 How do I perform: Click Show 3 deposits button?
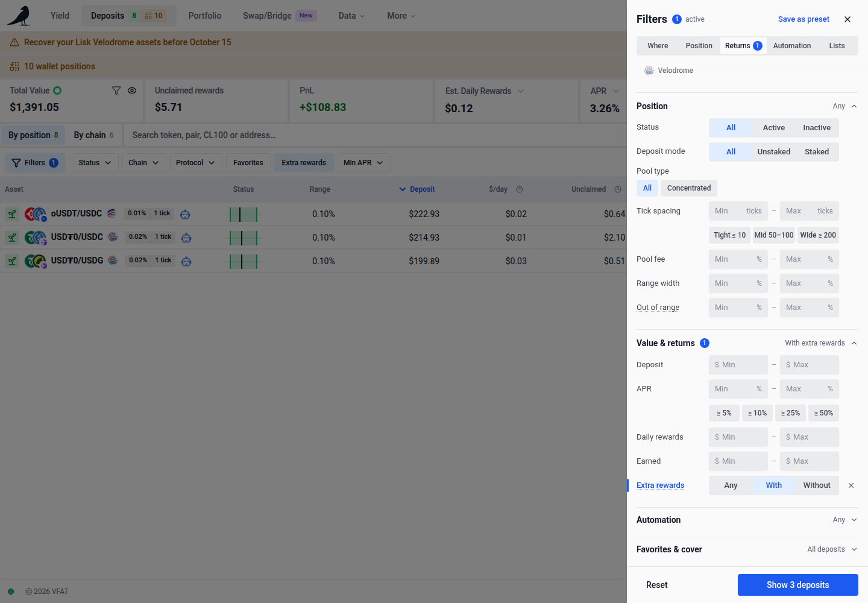(798, 585)
